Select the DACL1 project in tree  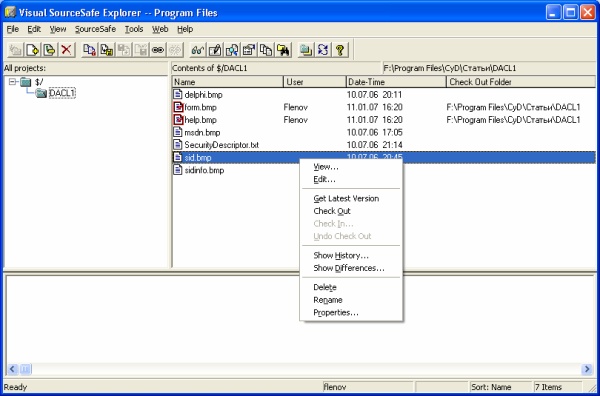click(x=62, y=93)
